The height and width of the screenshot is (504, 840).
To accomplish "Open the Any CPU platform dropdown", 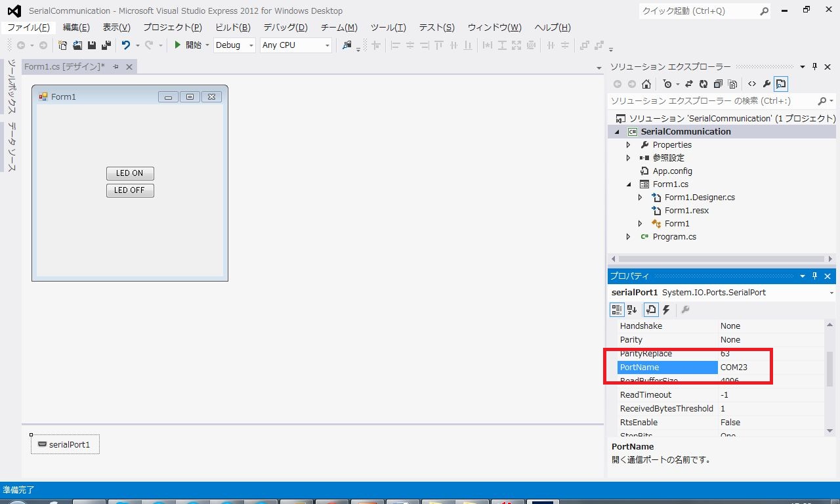I will tap(327, 45).
